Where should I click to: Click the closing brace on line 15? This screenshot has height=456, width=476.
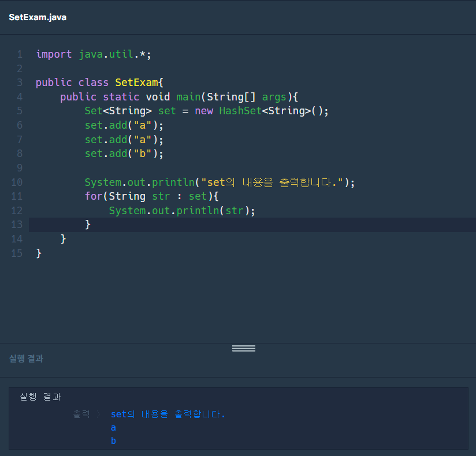click(x=39, y=253)
